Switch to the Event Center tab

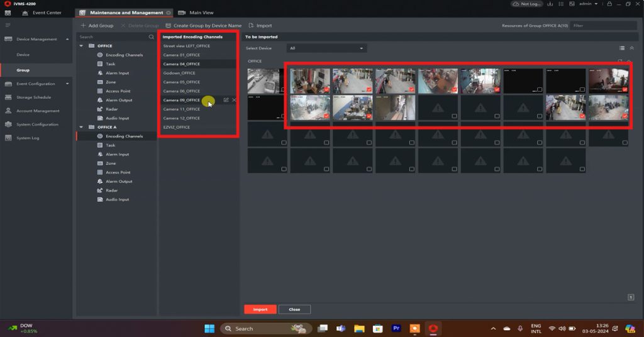42,13
